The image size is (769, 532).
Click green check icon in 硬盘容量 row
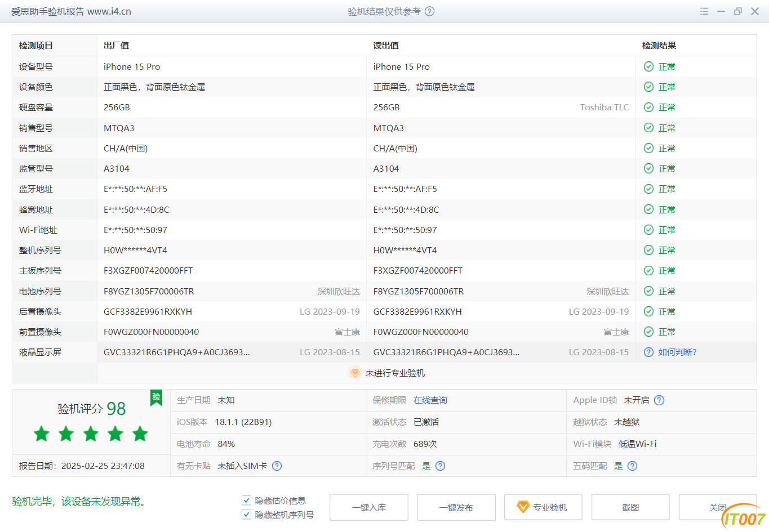pyautogui.click(x=648, y=107)
